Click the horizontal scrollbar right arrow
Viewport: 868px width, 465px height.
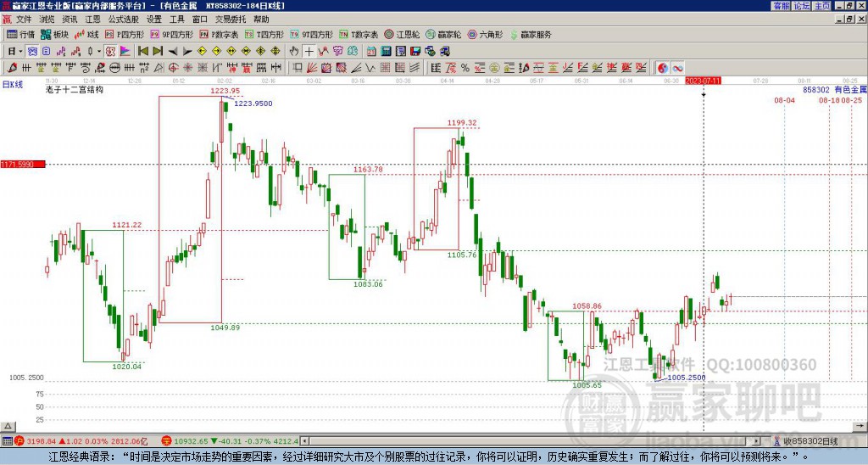click(x=757, y=441)
